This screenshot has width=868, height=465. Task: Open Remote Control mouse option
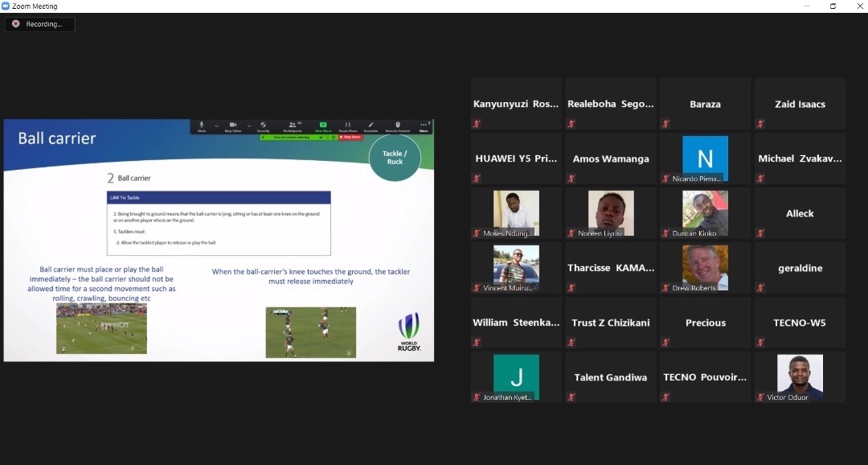398,126
